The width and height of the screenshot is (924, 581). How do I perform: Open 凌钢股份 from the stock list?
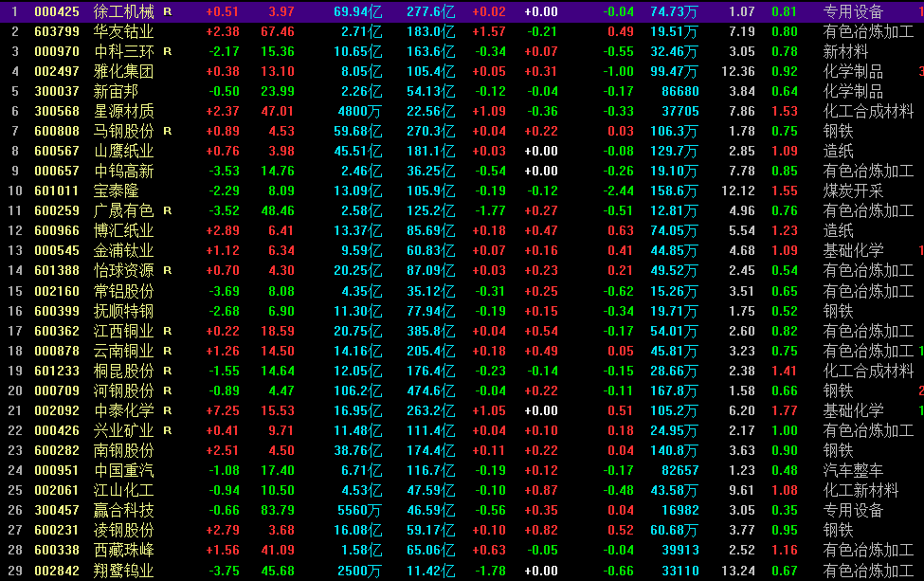point(123,530)
